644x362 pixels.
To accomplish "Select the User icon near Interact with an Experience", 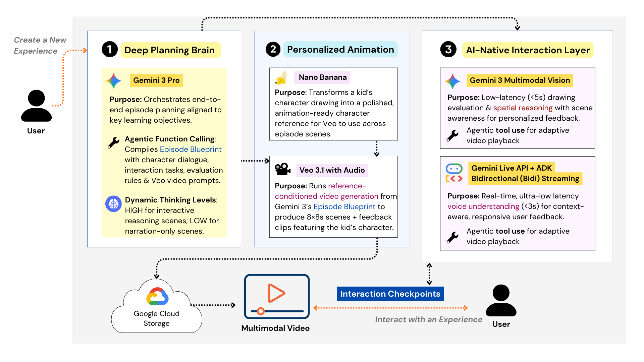I will coord(501,301).
